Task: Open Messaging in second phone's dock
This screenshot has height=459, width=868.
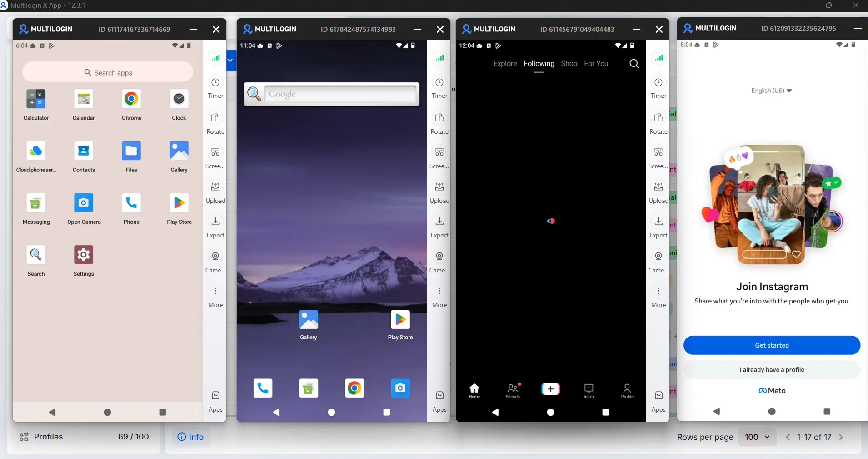Action: click(309, 388)
